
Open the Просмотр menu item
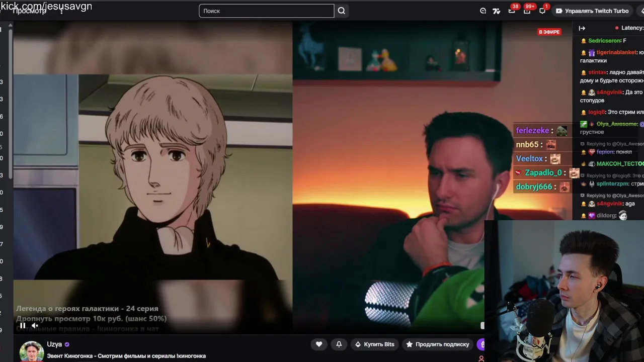click(x=29, y=11)
